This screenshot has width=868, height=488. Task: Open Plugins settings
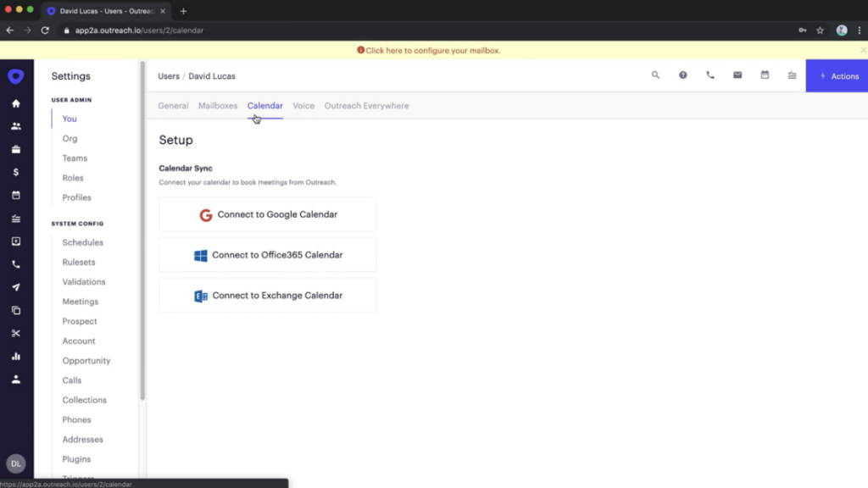point(76,459)
